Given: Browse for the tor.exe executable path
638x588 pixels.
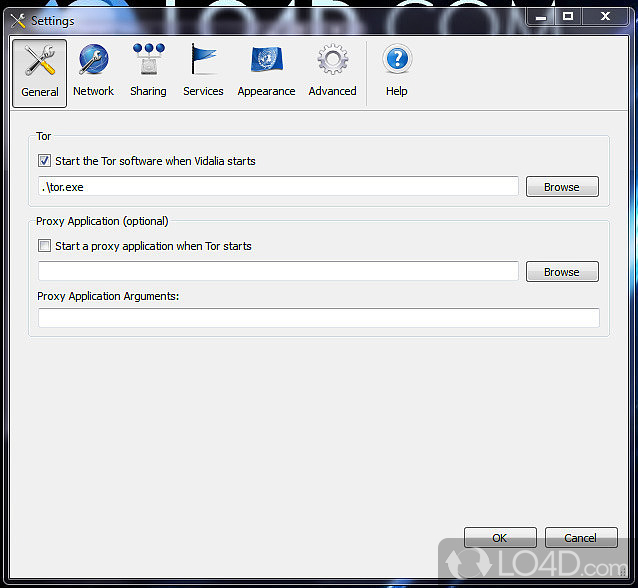Looking at the screenshot, I should click(x=562, y=187).
